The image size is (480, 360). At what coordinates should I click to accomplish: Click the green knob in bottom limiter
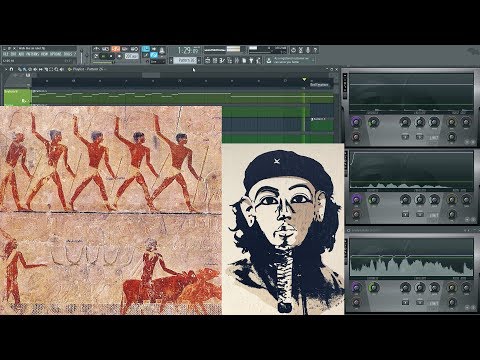(373, 287)
